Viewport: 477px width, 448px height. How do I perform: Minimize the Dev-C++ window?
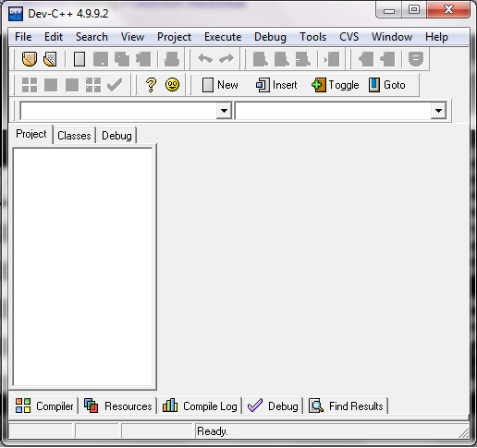click(389, 10)
